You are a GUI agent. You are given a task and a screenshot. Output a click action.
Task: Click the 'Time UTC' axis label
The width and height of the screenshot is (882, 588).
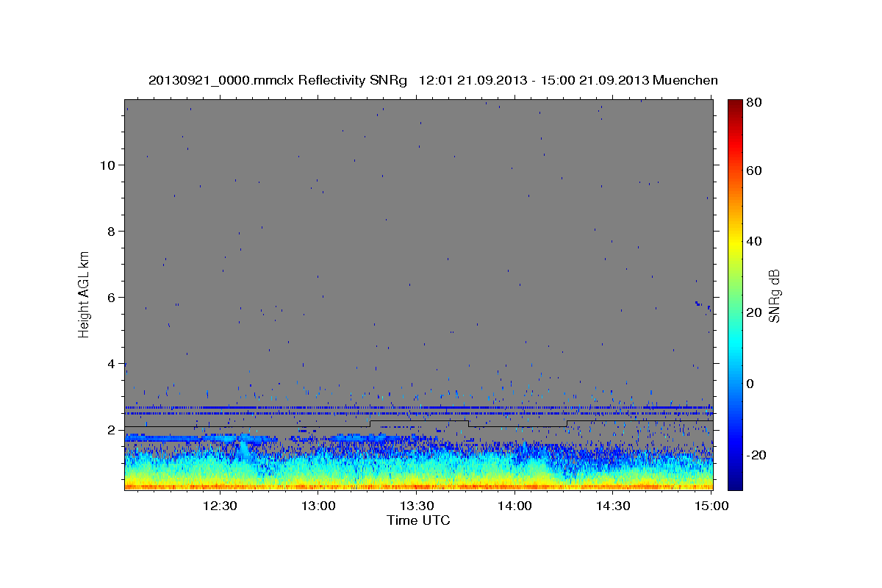[418, 520]
